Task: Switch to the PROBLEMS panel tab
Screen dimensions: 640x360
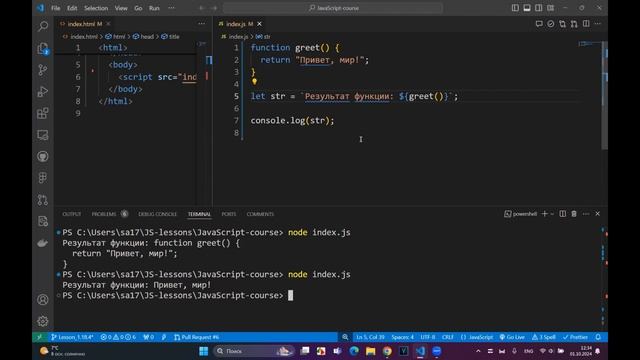Action: click(104, 214)
